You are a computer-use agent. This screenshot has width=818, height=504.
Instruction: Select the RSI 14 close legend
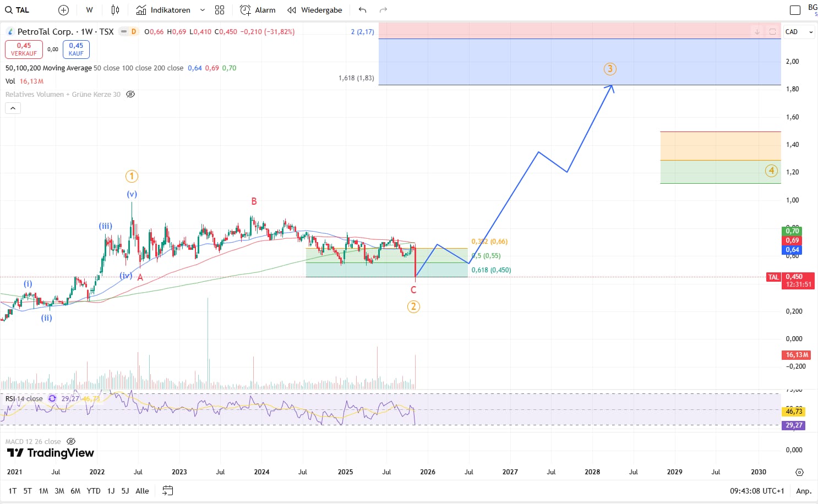point(24,398)
